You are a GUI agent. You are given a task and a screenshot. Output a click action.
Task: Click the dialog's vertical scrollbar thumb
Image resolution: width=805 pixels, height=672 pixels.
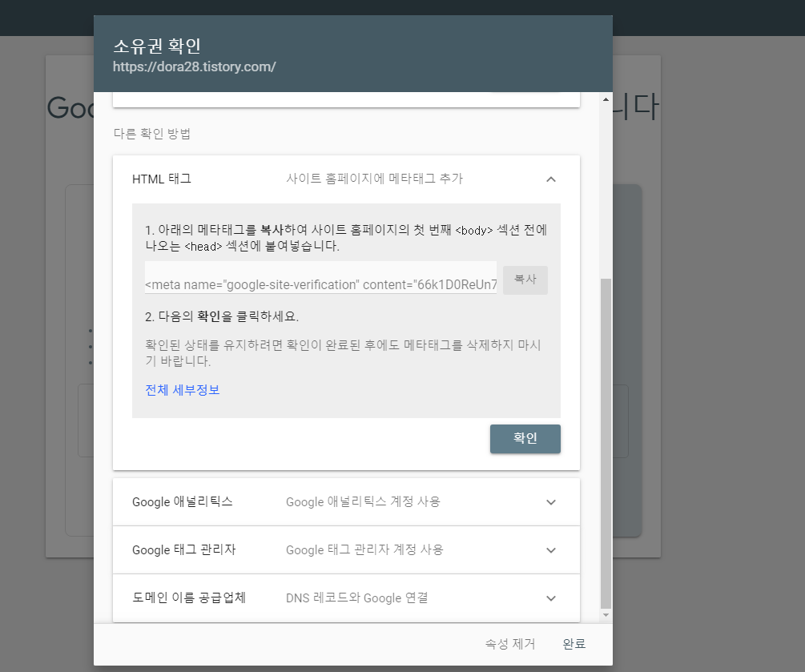[606, 444]
